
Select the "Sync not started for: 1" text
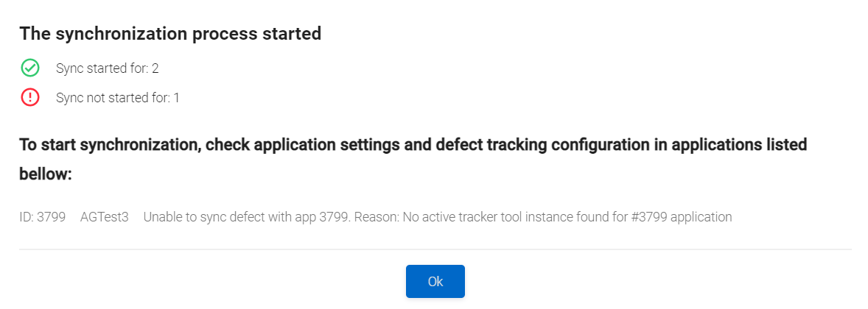118,97
